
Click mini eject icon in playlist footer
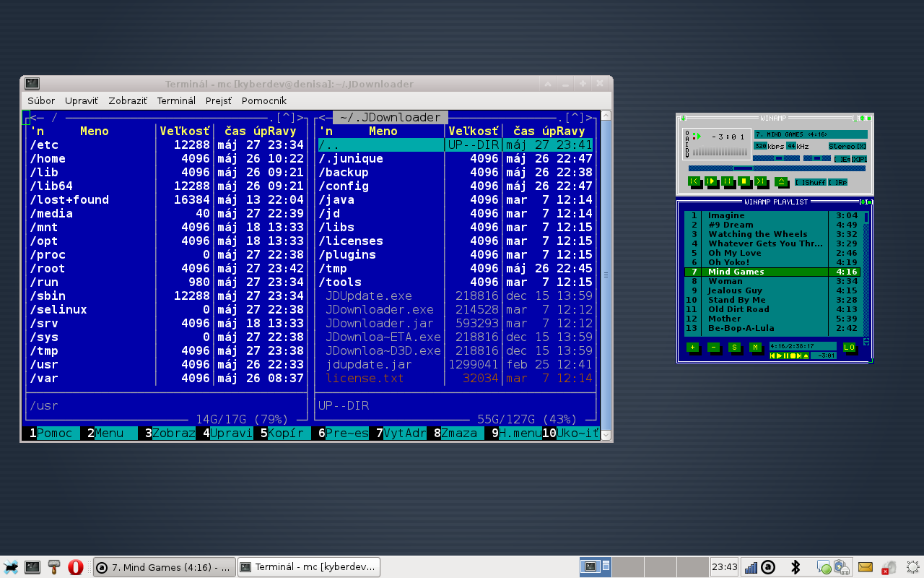(x=806, y=355)
